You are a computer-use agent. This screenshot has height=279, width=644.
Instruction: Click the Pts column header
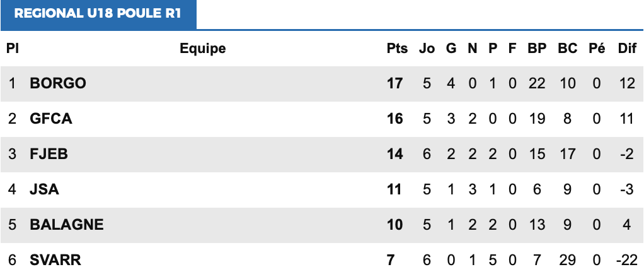(x=397, y=49)
